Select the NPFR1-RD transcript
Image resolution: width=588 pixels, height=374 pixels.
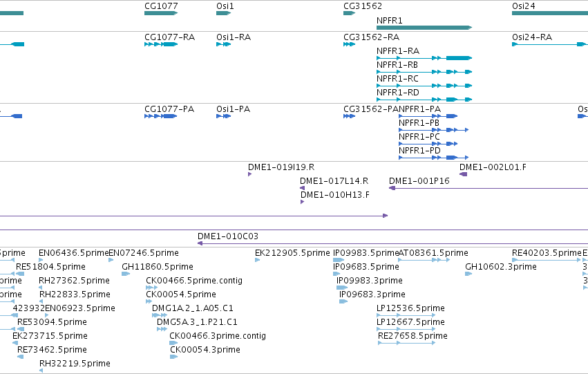point(424,100)
